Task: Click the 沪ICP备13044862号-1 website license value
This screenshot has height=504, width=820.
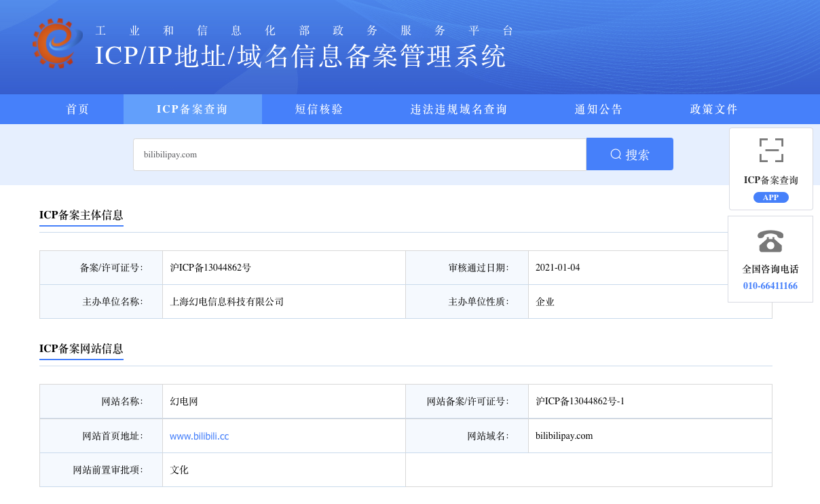Action: coord(580,402)
